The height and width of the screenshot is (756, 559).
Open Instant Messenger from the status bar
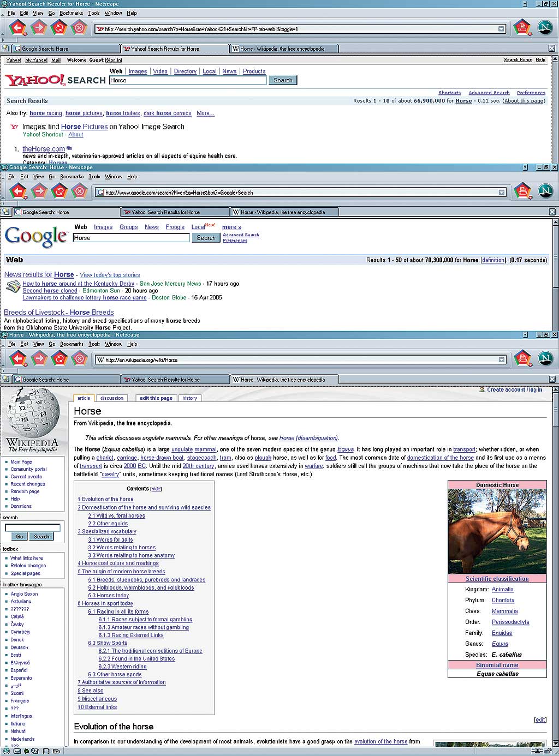point(26,751)
